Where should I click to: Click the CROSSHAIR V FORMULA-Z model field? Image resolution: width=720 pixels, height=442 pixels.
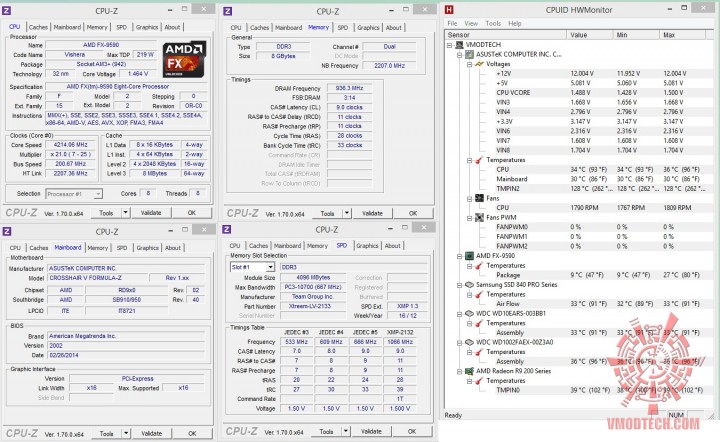click(98, 278)
